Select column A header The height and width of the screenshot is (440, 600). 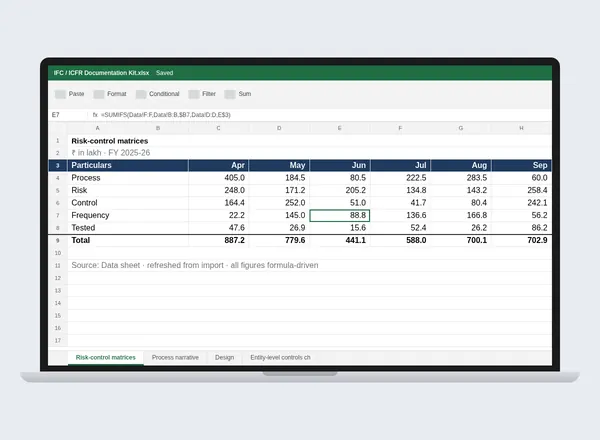click(98, 128)
